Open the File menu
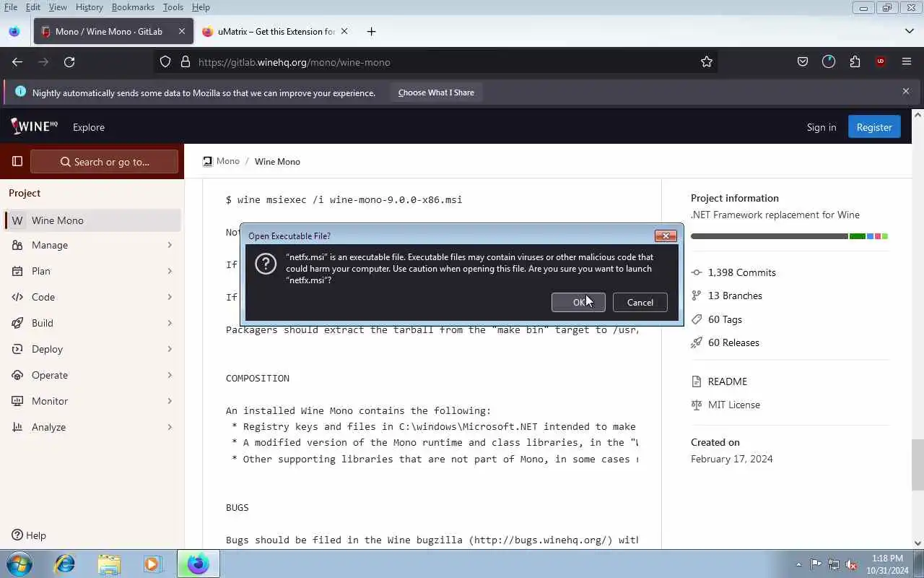This screenshot has width=924, height=578. coord(11,7)
